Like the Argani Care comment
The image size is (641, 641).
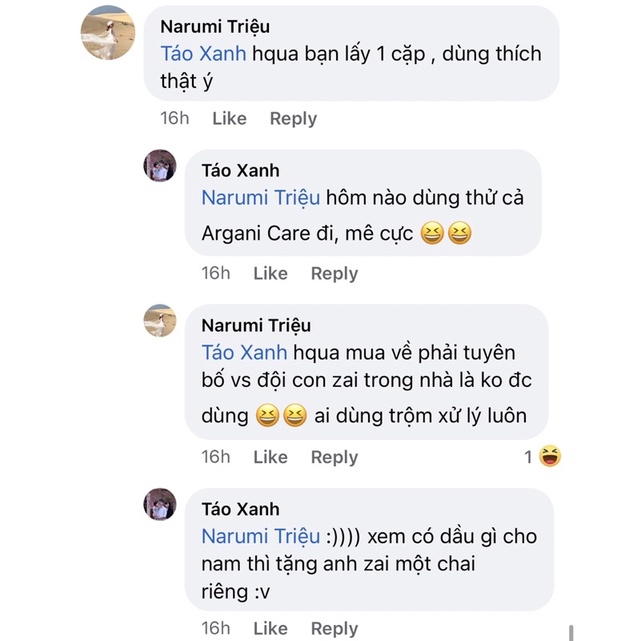pos(270,273)
